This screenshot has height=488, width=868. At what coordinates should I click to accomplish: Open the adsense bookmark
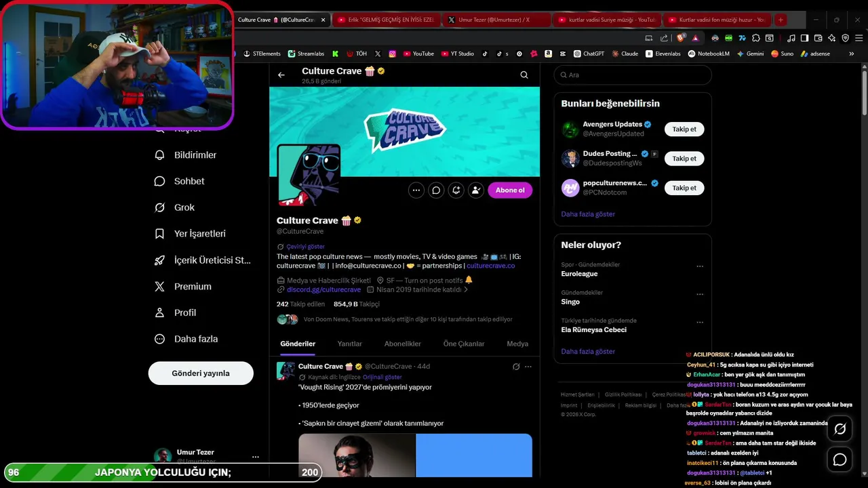[815, 54]
